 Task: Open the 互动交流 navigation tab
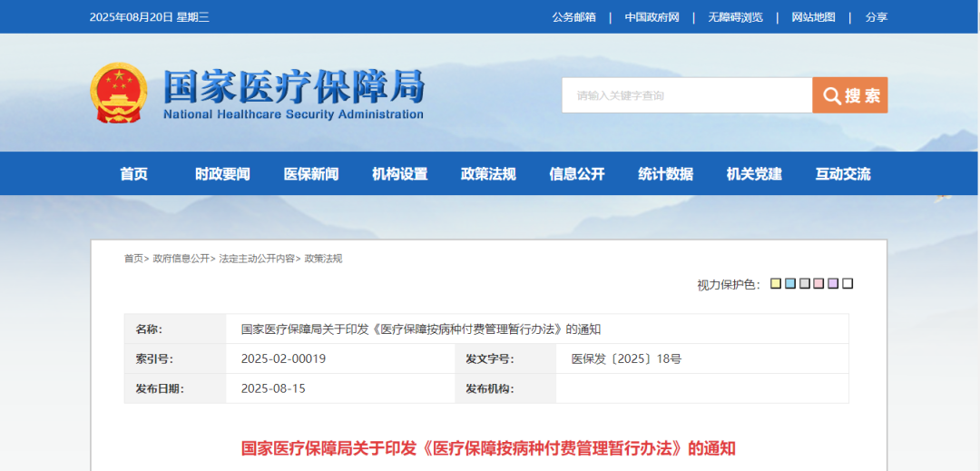[x=843, y=173]
